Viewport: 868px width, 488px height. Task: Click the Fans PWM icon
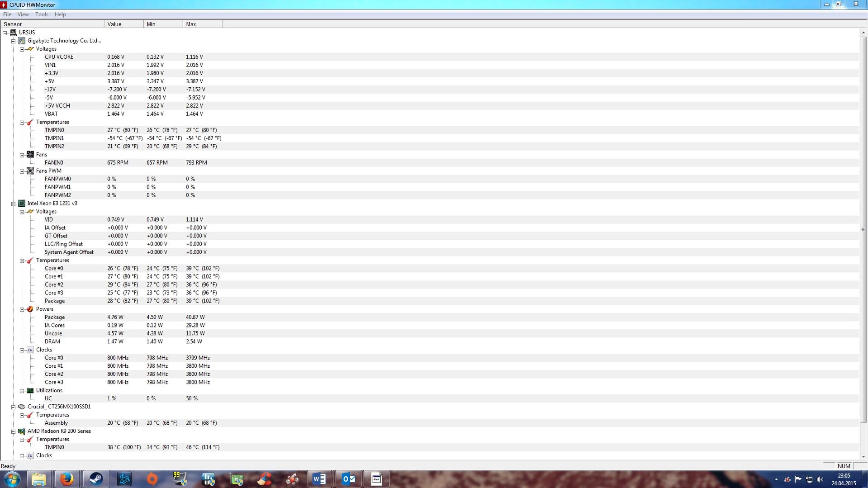click(30, 171)
